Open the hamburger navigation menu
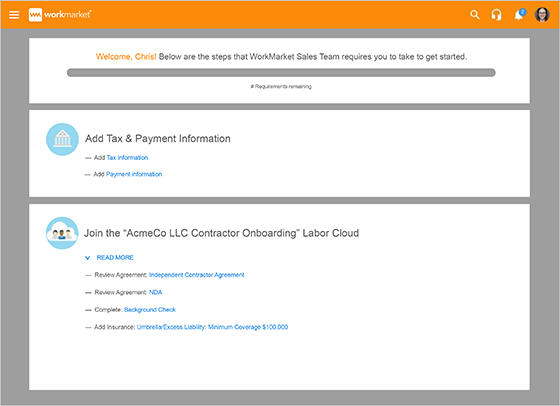 coord(14,15)
